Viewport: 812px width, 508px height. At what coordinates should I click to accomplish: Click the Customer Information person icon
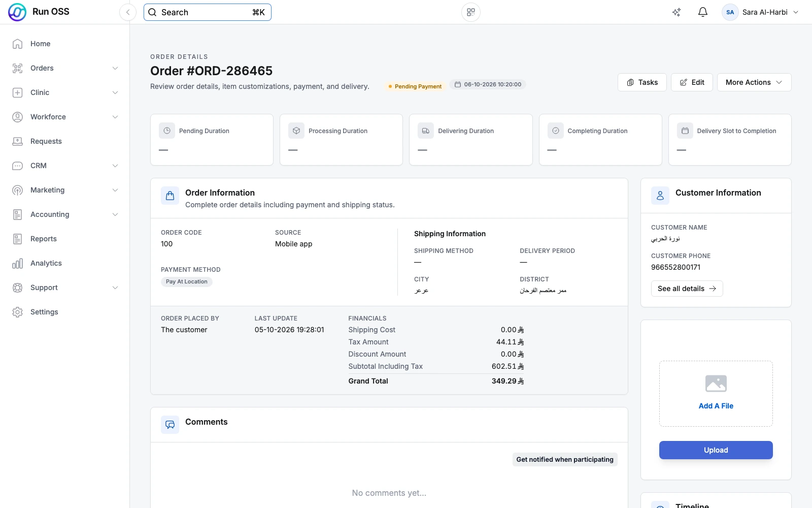pos(660,196)
